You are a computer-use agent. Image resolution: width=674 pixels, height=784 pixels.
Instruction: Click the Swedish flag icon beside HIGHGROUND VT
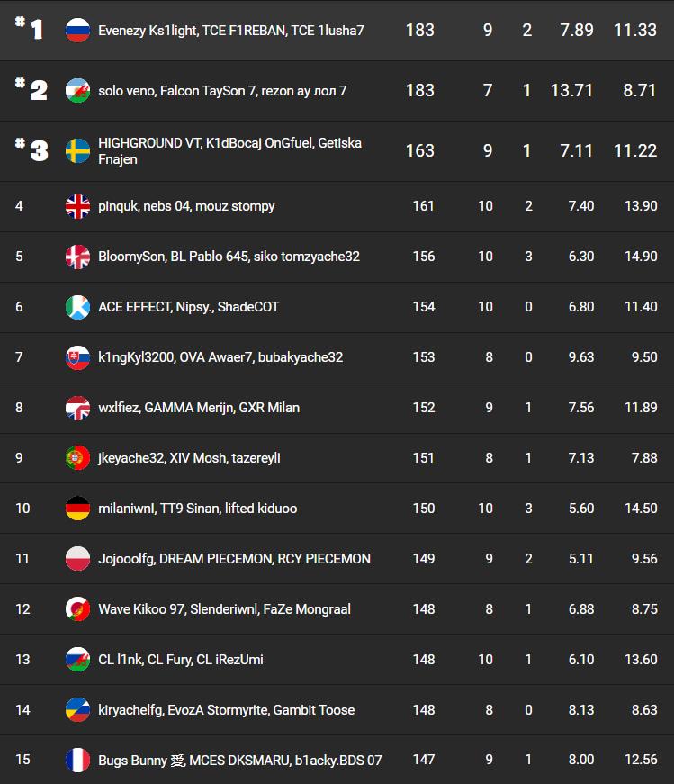tap(77, 150)
